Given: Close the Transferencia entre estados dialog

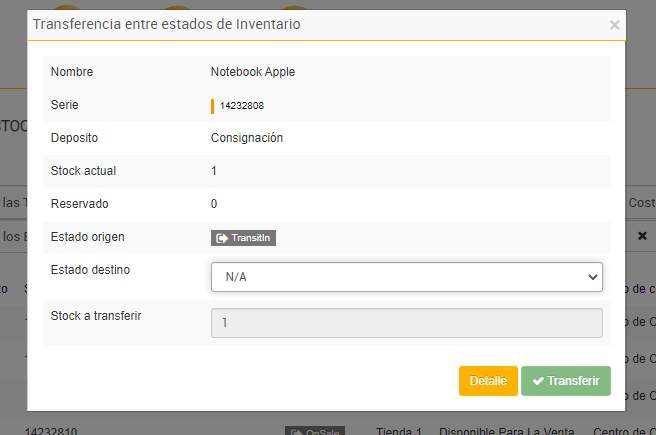Looking at the screenshot, I should pyautogui.click(x=614, y=25).
